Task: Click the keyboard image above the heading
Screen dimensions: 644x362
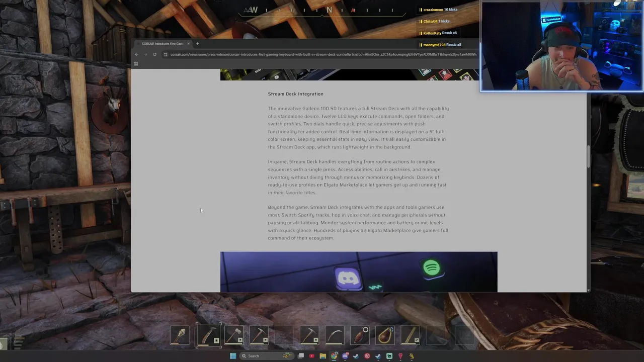Action: click(x=350, y=74)
